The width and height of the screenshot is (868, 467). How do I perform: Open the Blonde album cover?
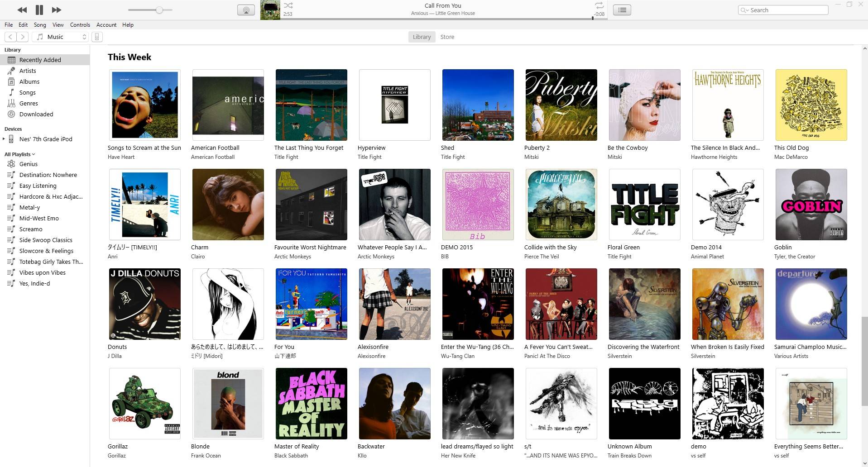point(228,404)
